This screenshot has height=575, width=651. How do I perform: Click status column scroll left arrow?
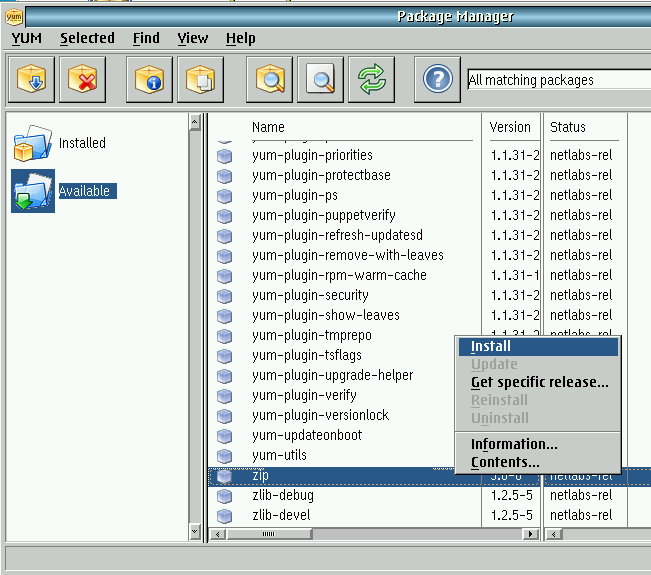(553, 534)
